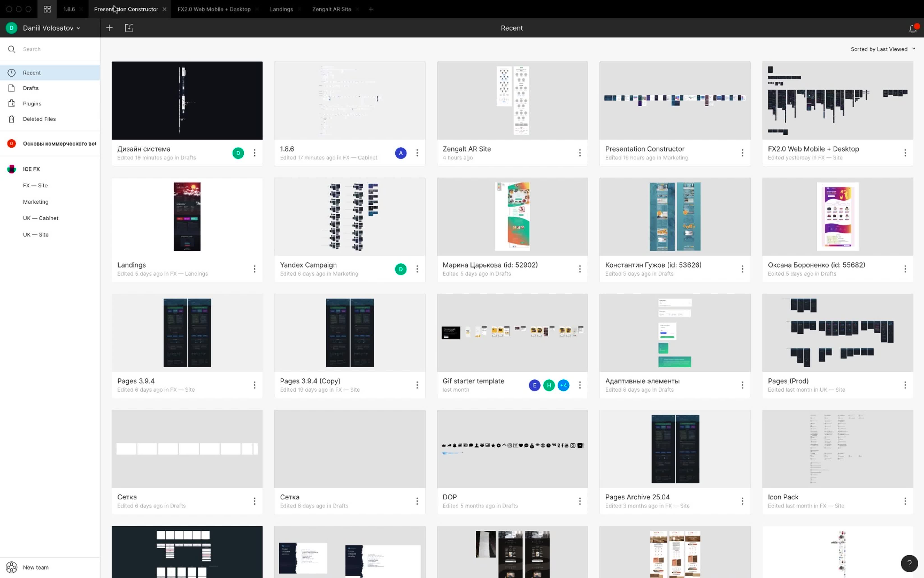Open Landings file thumbnail
The height and width of the screenshot is (578, 924).
(x=187, y=217)
